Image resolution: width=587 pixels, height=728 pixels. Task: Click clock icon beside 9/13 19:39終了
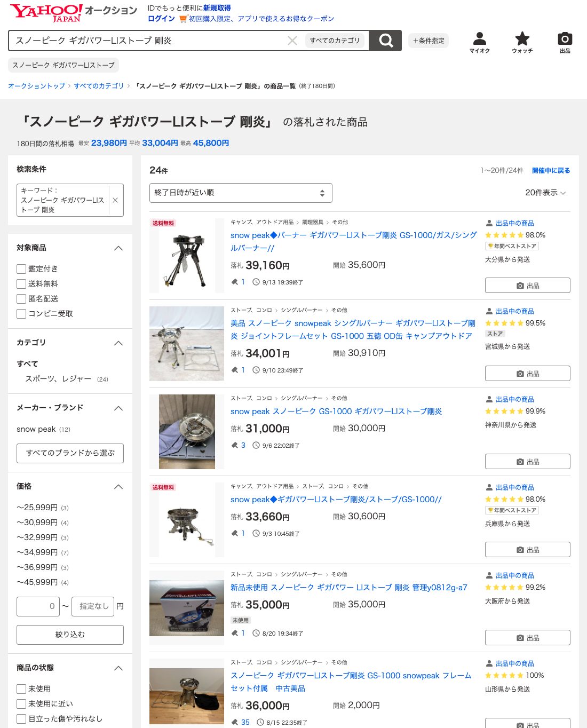click(x=256, y=282)
